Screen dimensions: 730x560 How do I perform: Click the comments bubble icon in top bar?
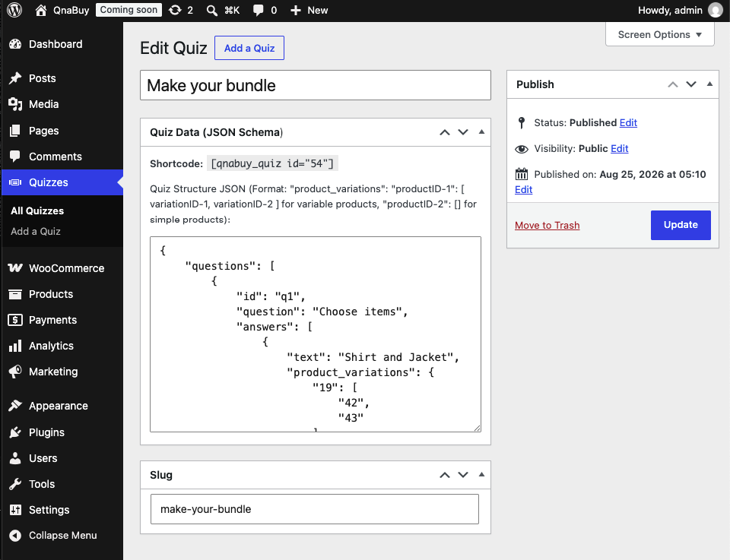(x=258, y=10)
